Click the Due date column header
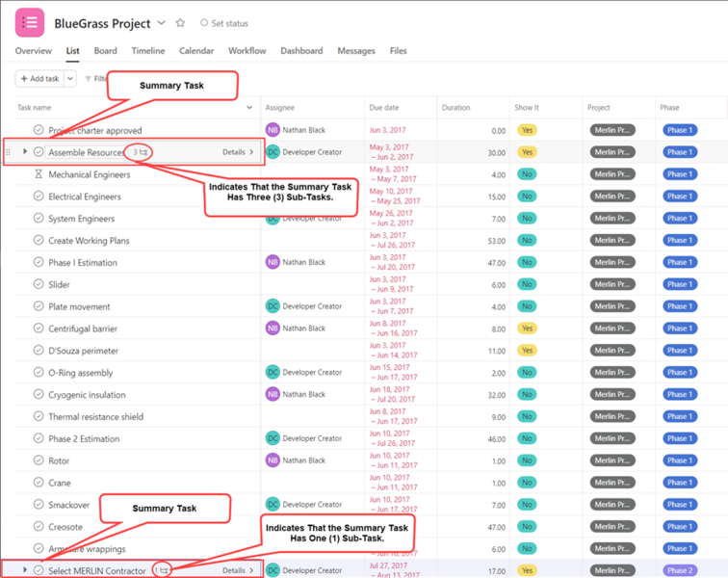 384,107
